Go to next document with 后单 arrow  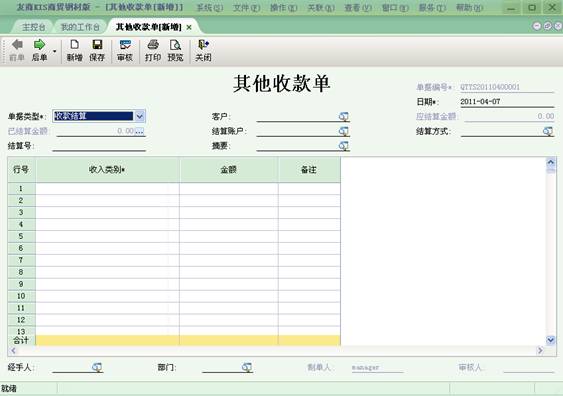pos(39,50)
